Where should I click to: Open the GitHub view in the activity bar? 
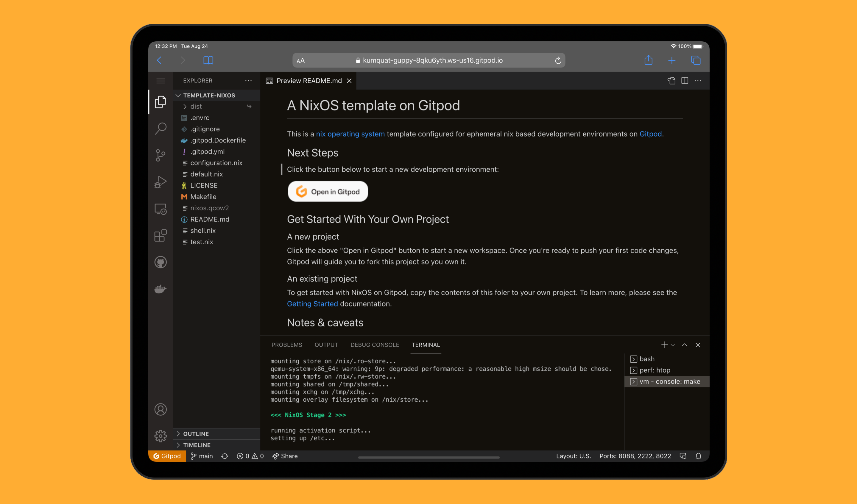(160, 262)
